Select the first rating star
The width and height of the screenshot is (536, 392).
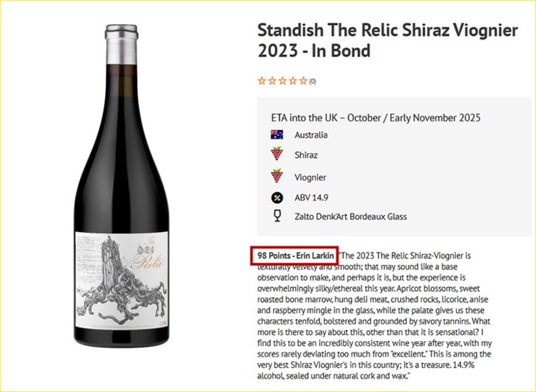(261, 81)
